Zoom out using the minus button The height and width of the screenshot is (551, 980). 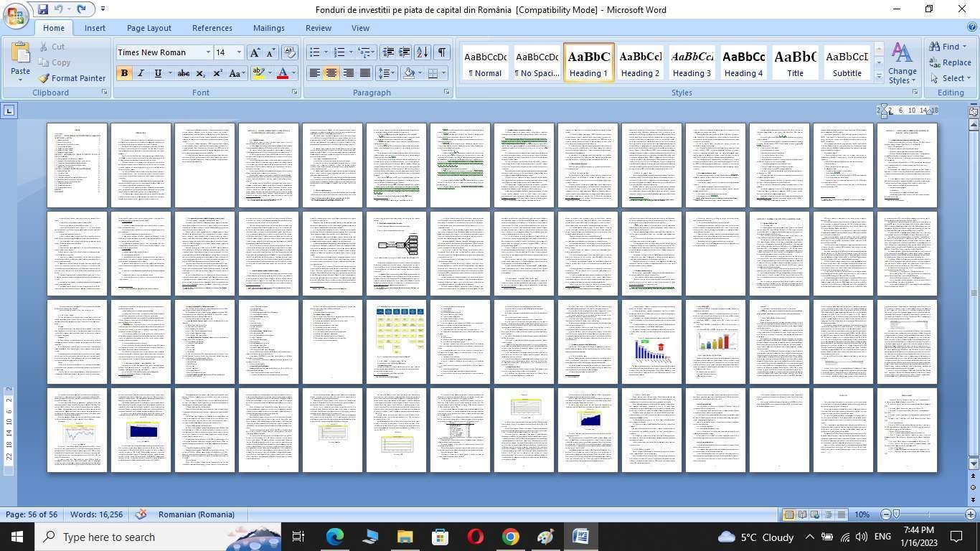click(886, 514)
